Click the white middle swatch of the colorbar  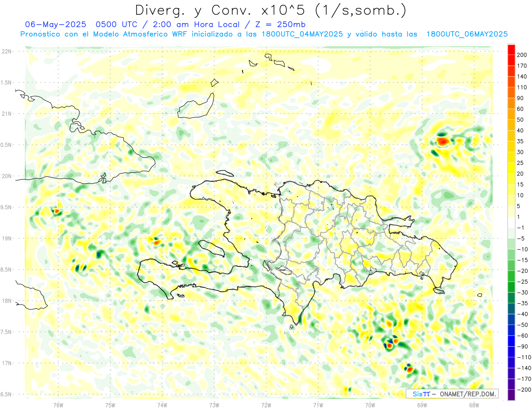tap(511, 222)
